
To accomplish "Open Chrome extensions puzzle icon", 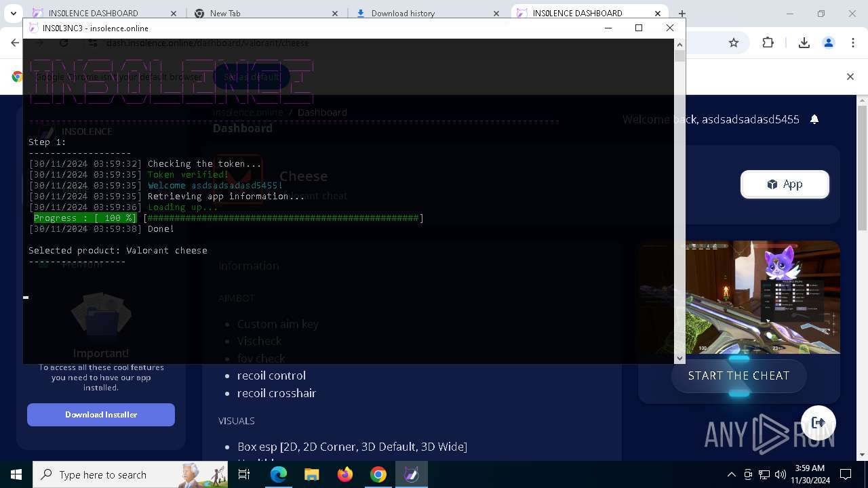I will (x=768, y=43).
